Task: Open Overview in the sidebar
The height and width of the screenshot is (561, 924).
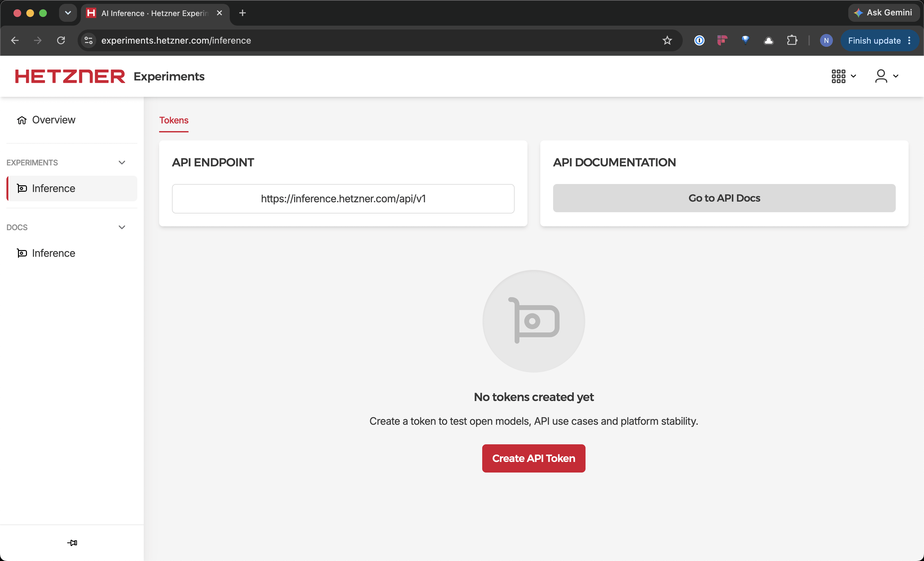Action: coord(72,120)
